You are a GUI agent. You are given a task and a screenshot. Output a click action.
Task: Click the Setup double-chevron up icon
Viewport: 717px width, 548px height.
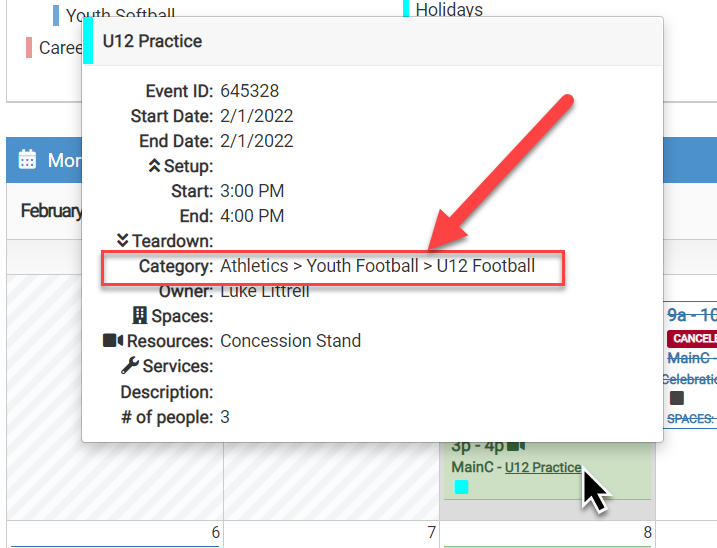coord(154,166)
